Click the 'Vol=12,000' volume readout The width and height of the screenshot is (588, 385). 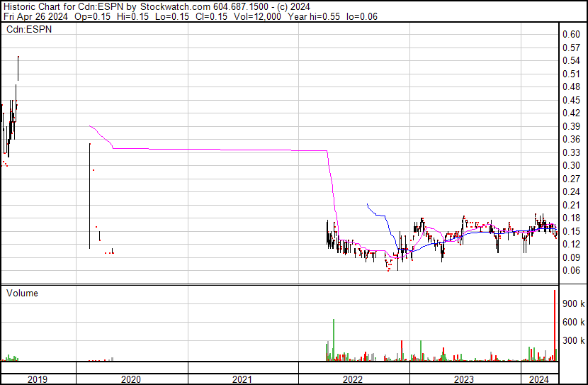pyautogui.click(x=258, y=16)
